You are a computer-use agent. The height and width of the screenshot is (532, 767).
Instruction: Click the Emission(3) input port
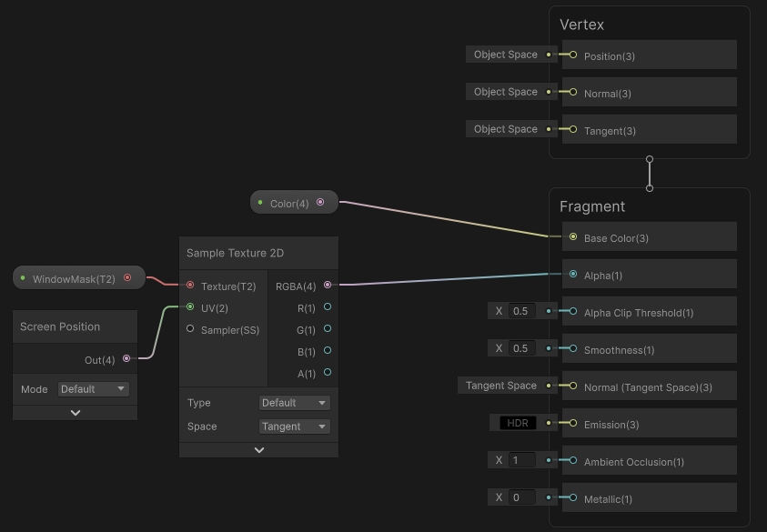(573, 423)
